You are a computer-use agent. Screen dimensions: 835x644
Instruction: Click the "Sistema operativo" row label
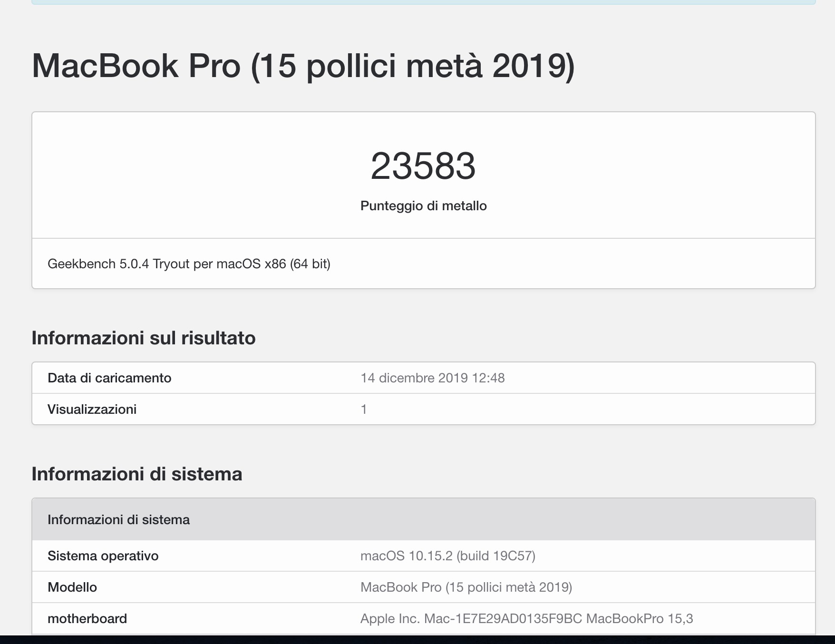pyautogui.click(x=103, y=556)
